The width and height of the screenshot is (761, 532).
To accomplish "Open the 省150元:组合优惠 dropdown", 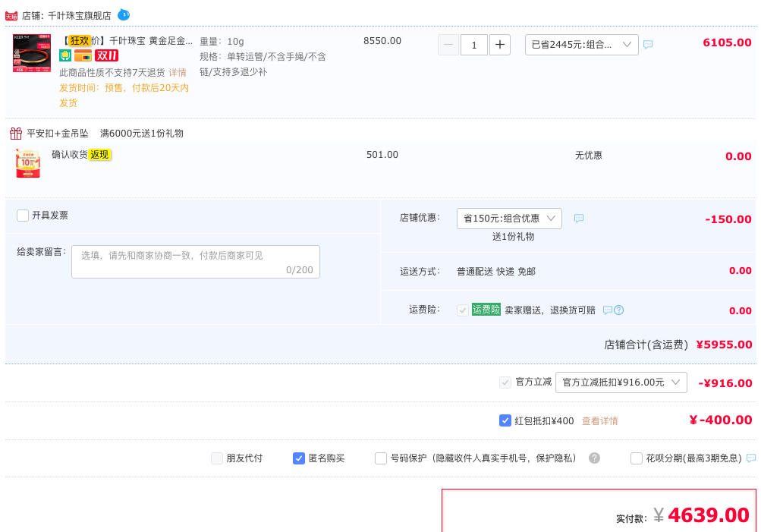I will [509, 219].
